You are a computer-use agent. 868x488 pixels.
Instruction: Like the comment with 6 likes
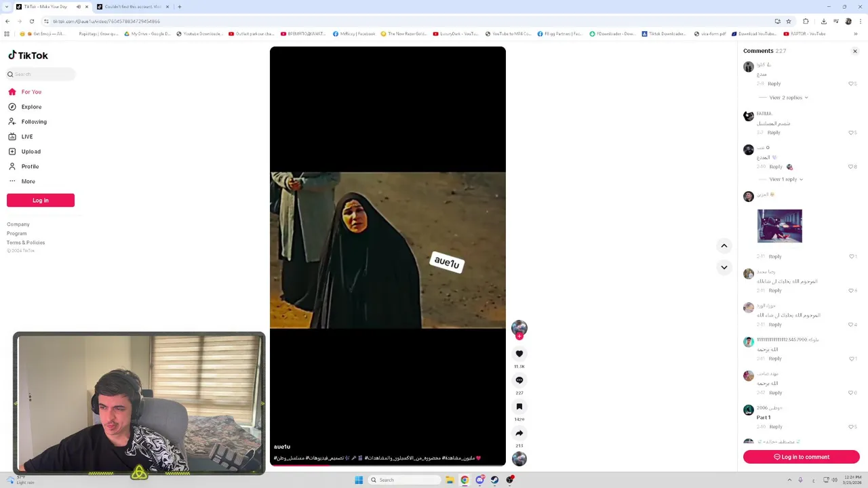[x=852, y=290]
